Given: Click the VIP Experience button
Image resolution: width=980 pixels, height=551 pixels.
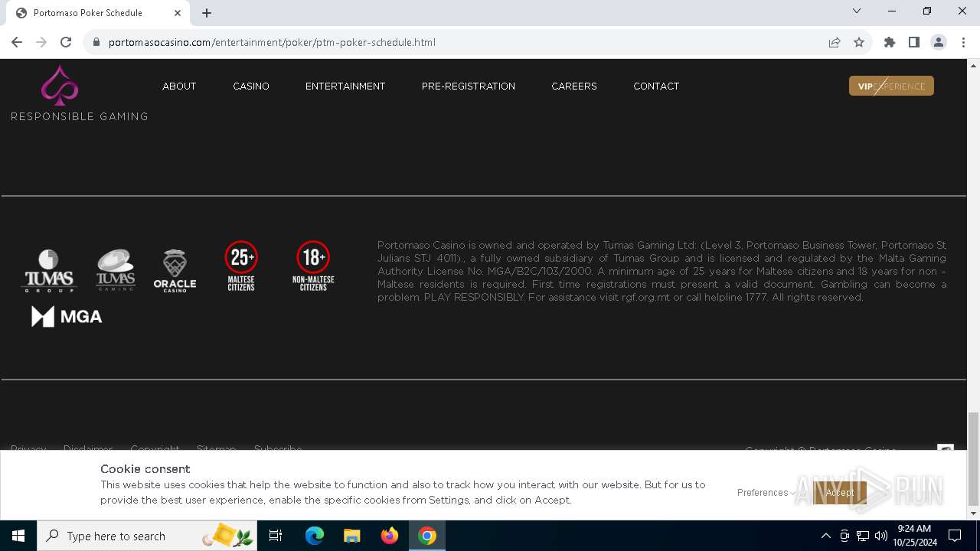Looking at the screenshot, I should (891, 86).
